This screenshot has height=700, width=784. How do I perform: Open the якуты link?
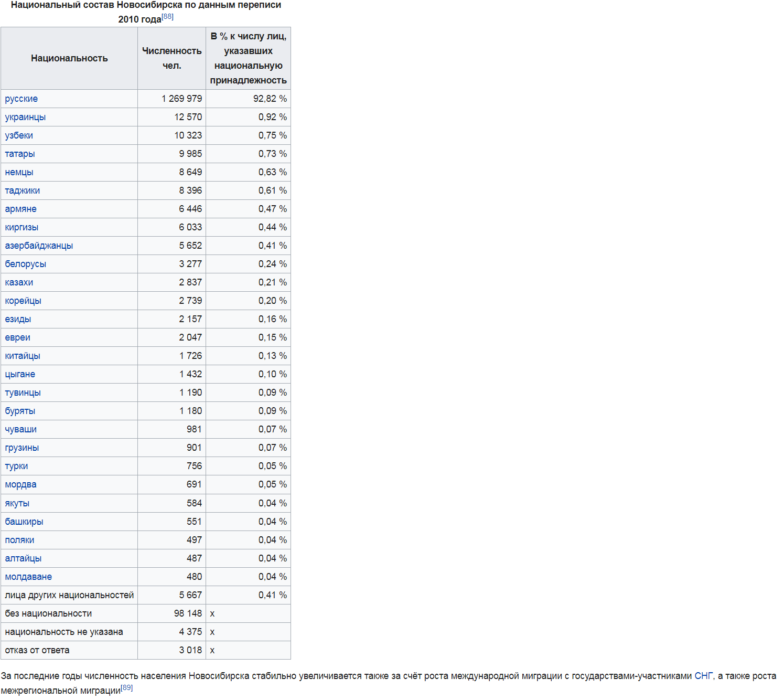17,503
